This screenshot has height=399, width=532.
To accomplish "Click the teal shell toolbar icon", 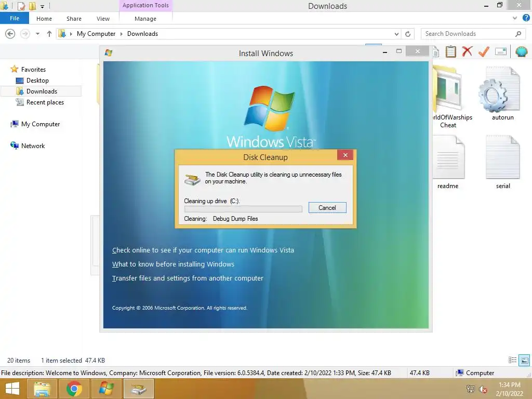I will click(521, 51).
